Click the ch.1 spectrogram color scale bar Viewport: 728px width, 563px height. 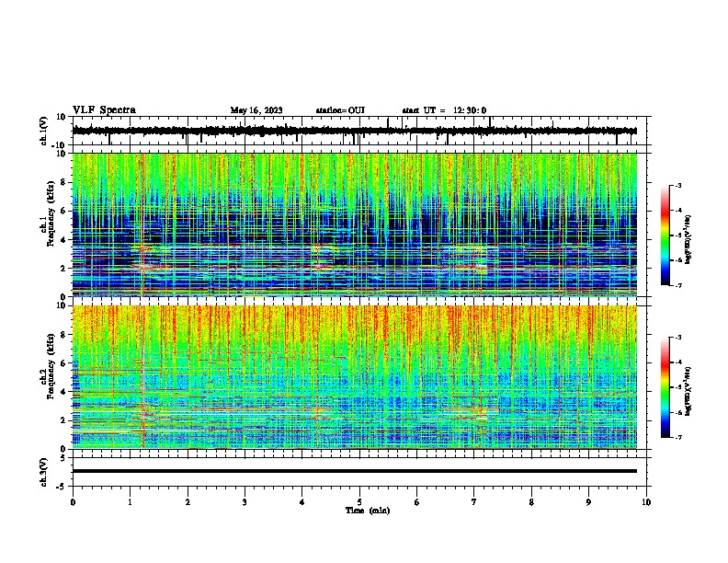coord(665,236)
